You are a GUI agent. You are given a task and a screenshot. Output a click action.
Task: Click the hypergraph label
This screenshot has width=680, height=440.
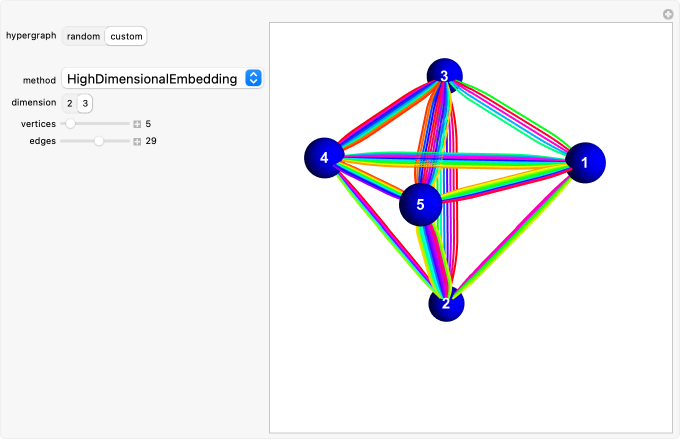click(30, 36)
